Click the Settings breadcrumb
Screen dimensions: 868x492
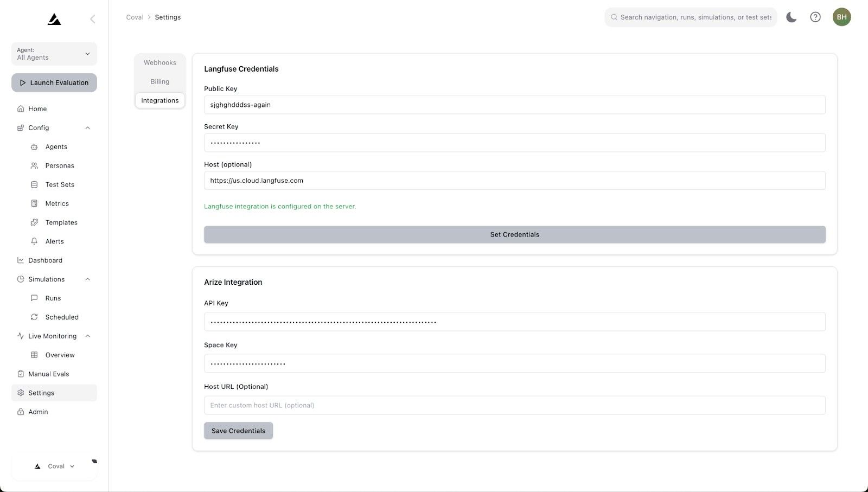tap(168, 17)
